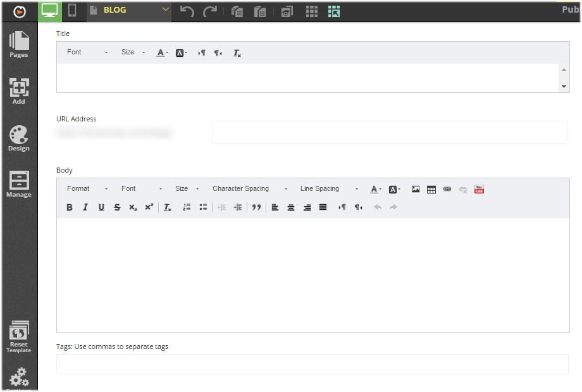
Task: Open Title editor Font dropdown
Action: coord(87,52)
